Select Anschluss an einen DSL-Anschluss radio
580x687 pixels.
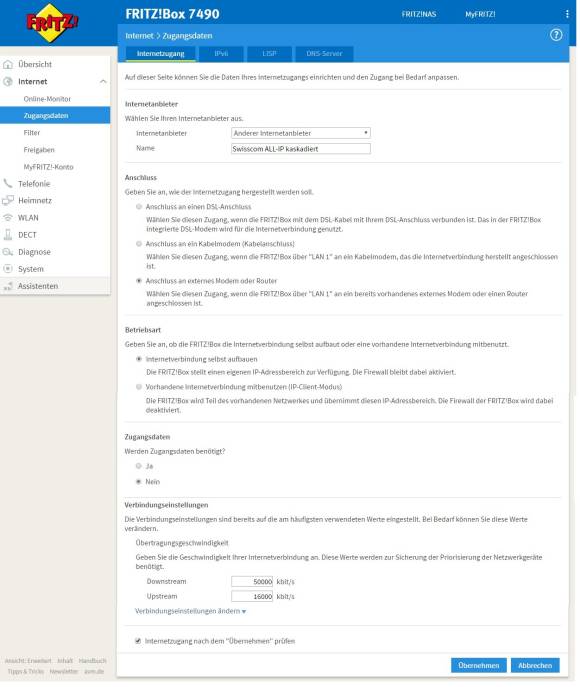point(139,206)
